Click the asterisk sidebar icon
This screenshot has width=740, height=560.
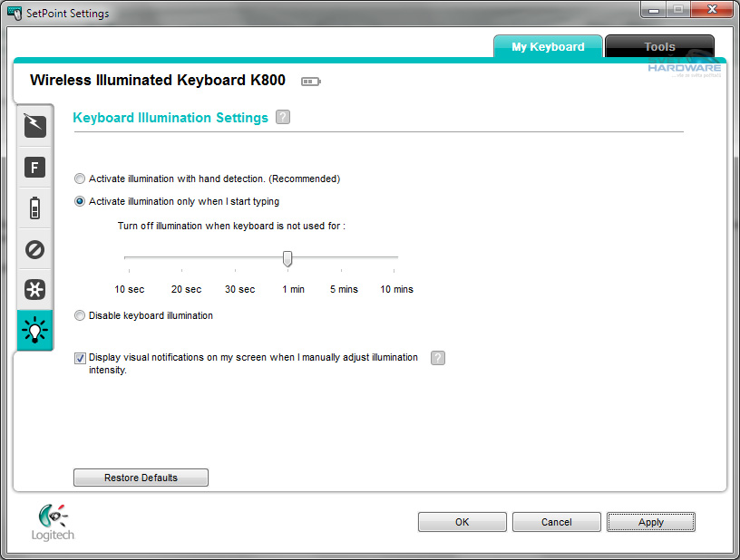click(34, 290)
